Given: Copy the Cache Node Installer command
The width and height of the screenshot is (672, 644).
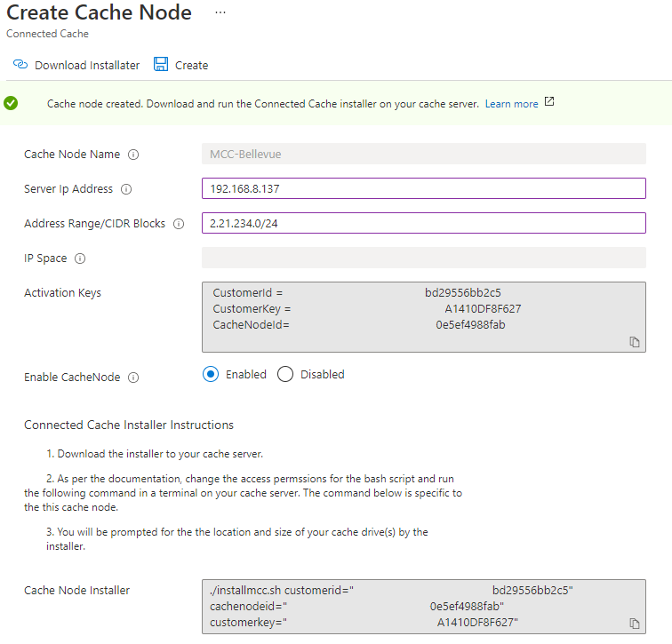Looking at the screenshot, I should coord(635,624).
